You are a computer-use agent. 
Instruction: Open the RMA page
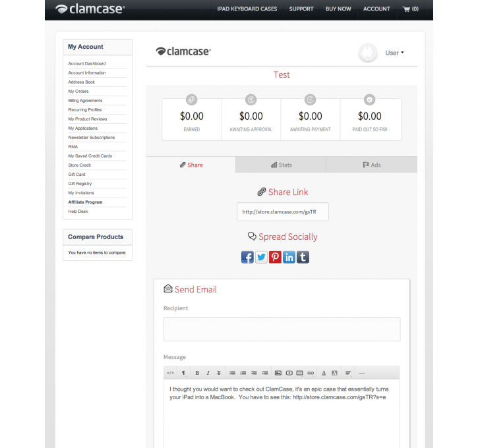(x=73, y=147)
